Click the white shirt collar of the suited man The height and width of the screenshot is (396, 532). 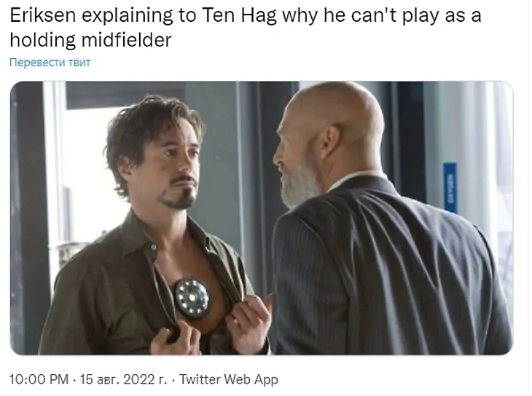[x=353, y=178]
